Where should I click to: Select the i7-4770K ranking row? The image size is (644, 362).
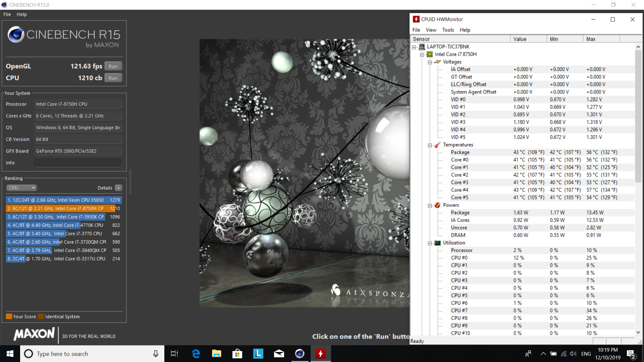(x=64, y=225)
